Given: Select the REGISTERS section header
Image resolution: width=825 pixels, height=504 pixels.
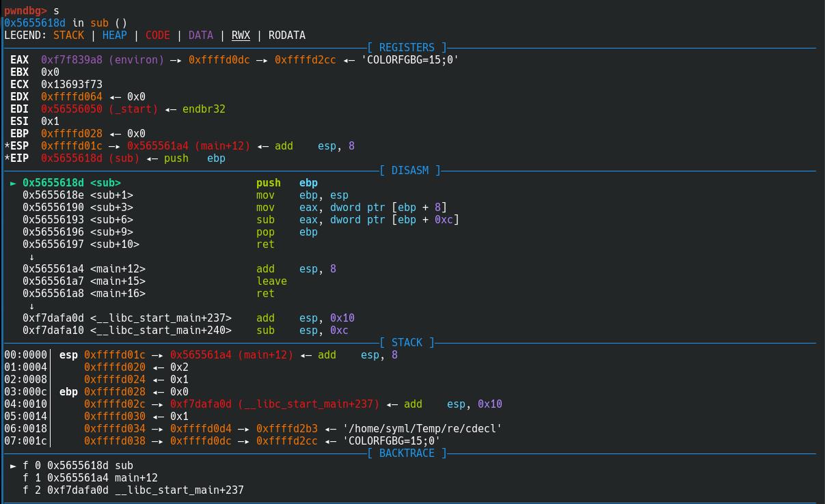Looking at the screenshot, I should [x=407, y=48].
